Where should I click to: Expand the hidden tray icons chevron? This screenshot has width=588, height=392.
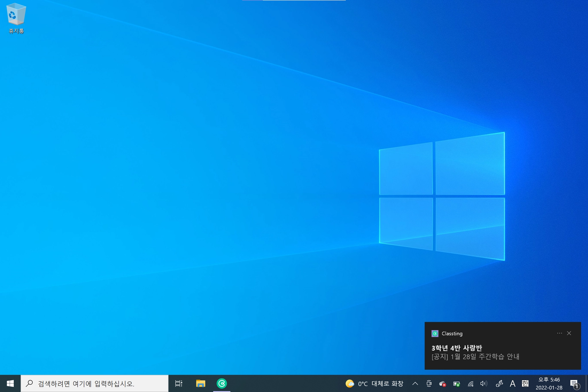[x=415, y=384]
